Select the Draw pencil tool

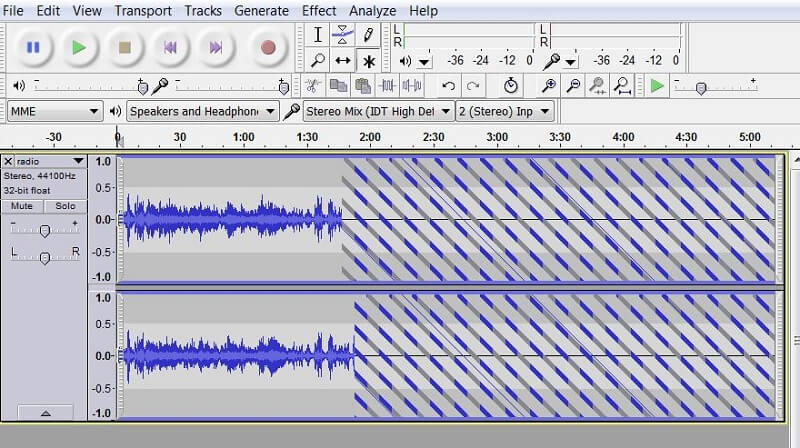pos(368,34)
